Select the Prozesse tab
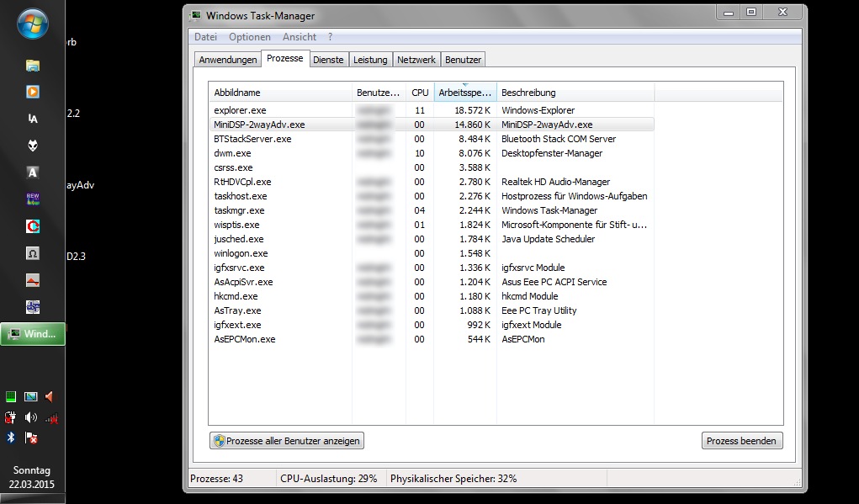859x504 pixels. point(285,58)
